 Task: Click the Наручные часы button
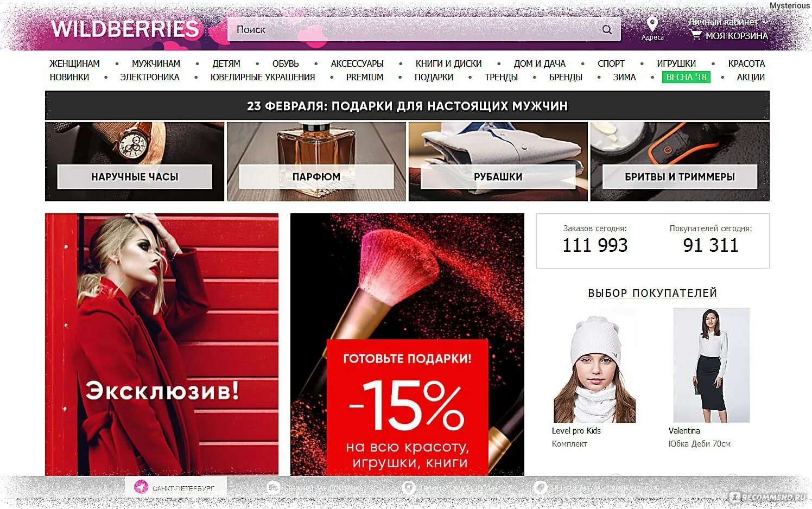pos(135,177)
